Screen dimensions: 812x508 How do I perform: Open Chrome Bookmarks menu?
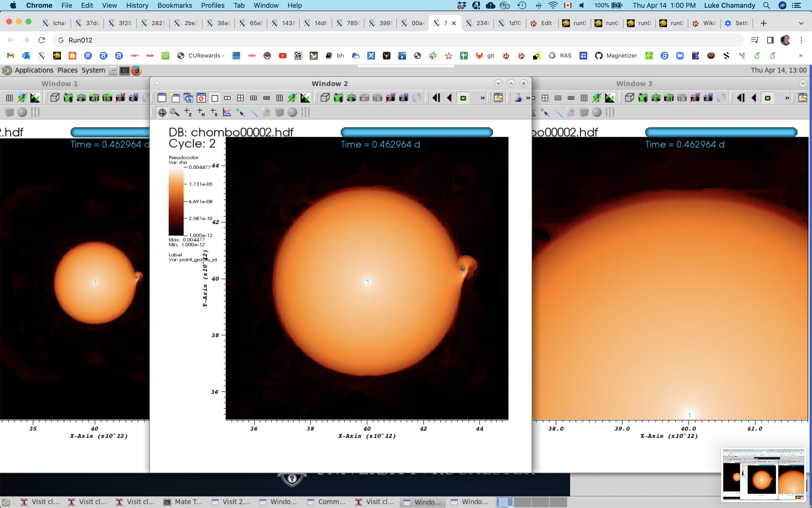[x=175, y=5]
